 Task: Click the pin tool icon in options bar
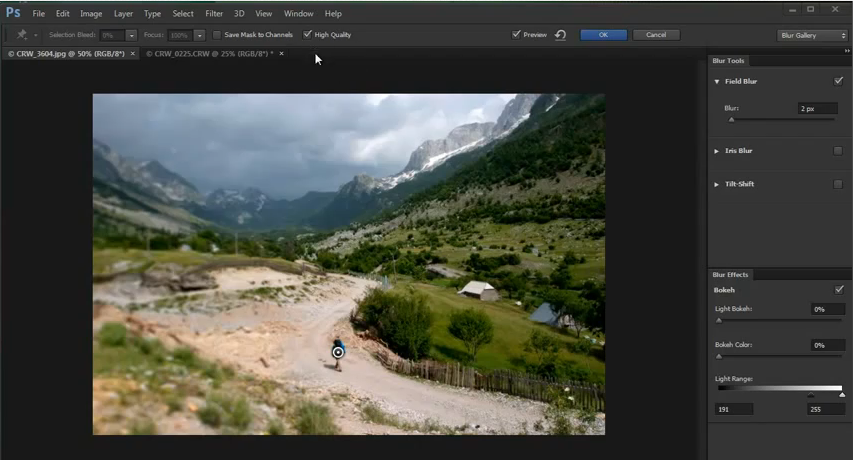tap(22, 35)
